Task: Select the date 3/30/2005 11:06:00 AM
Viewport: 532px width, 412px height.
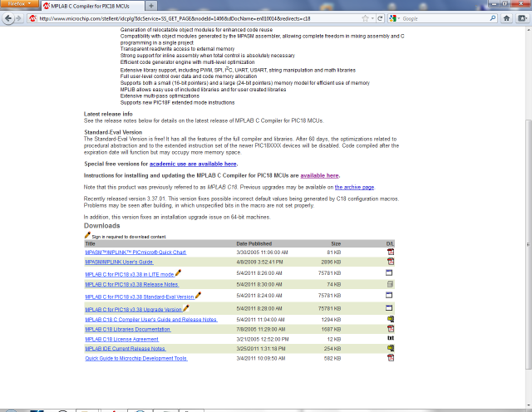Action: tap(262, 253)
